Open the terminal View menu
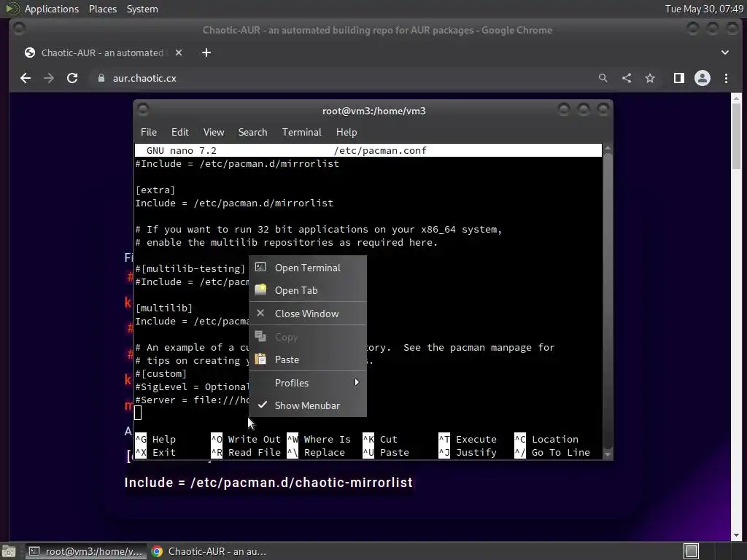This screenshot has height=560, width=747. tap(214, 132)
